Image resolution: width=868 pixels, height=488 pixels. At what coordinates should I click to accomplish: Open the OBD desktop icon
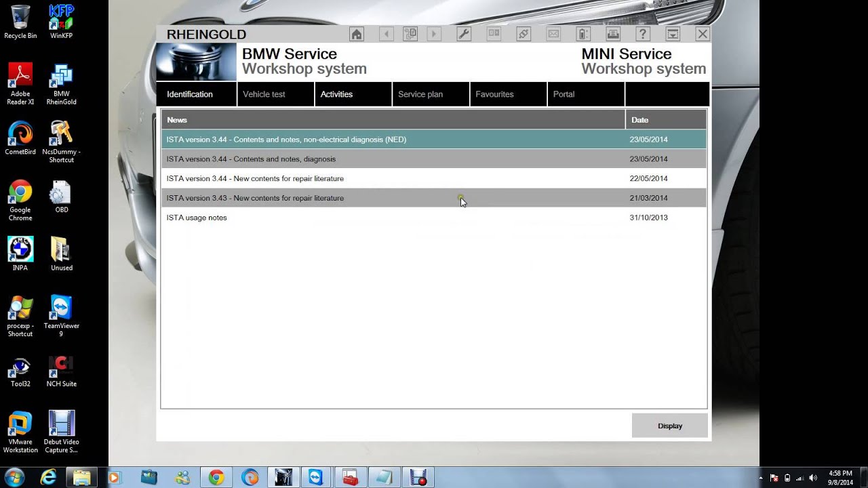61,197
